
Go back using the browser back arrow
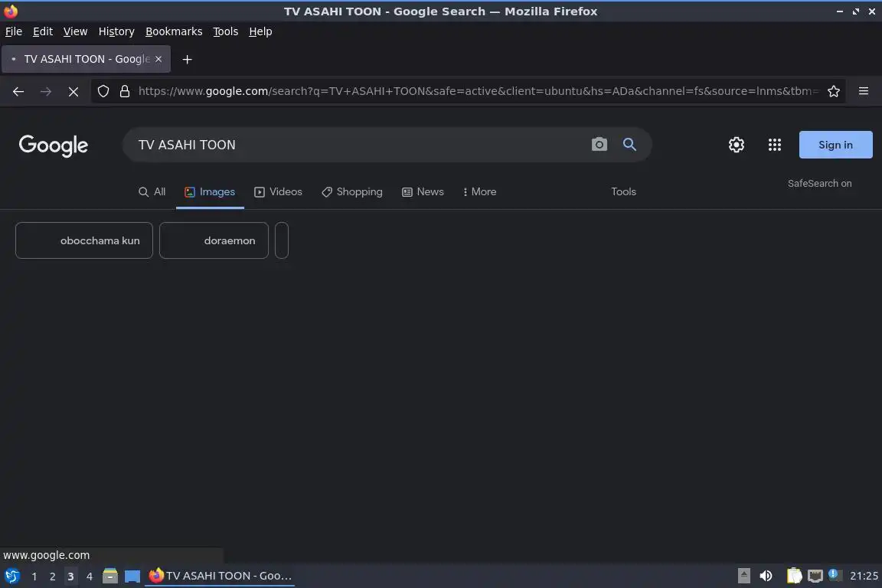point(18,91)
